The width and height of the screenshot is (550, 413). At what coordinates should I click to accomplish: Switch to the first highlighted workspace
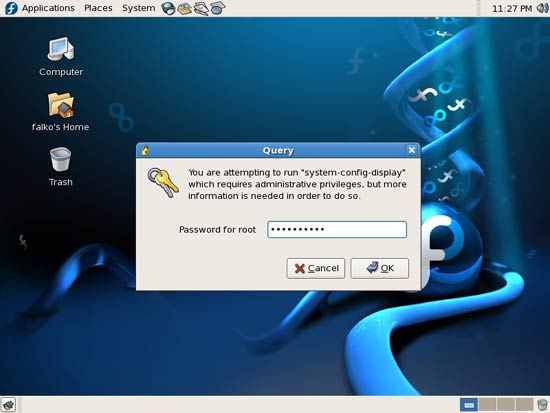[x=469, y=405]
